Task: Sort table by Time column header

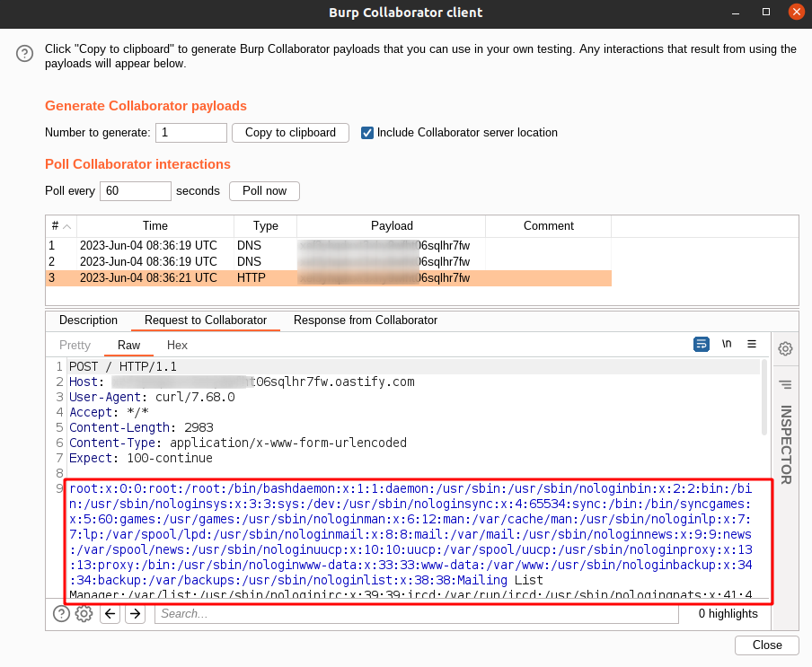Action: pyautogui.click(x=155, y=226)
